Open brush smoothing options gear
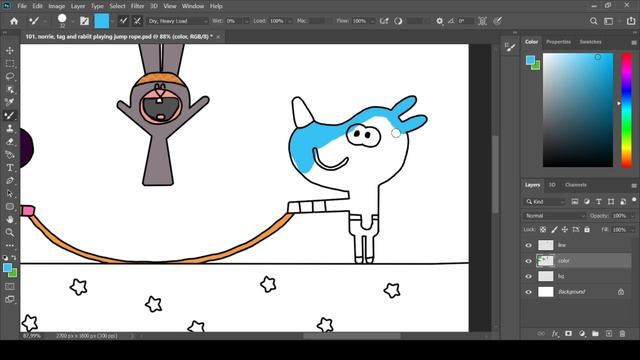The height and width of the screenshot is (360, 640). pyautogui.click(x=439, y=21)
